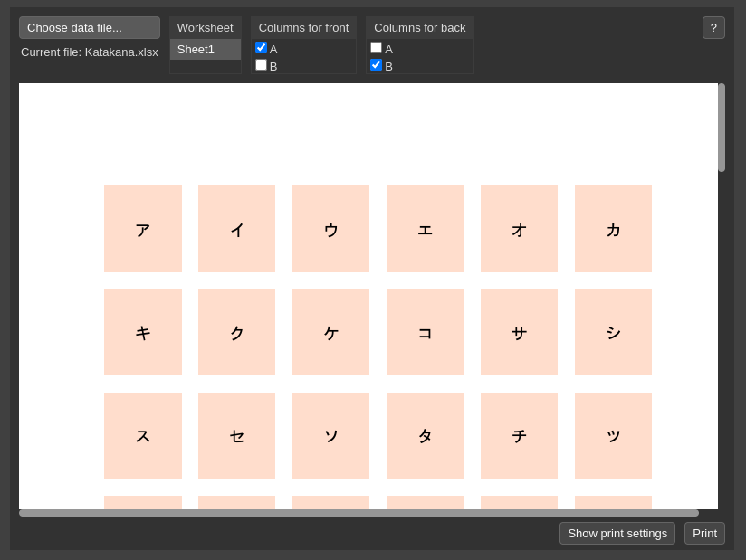This screenshot has width=746, height=560.
Task: Click the ツ flashcard
Action: point(613,435)
